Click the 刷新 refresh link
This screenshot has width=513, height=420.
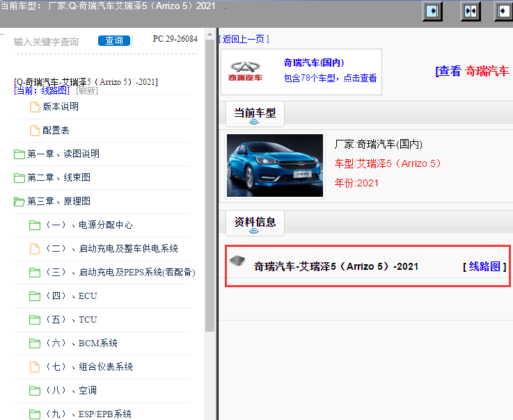87,90
